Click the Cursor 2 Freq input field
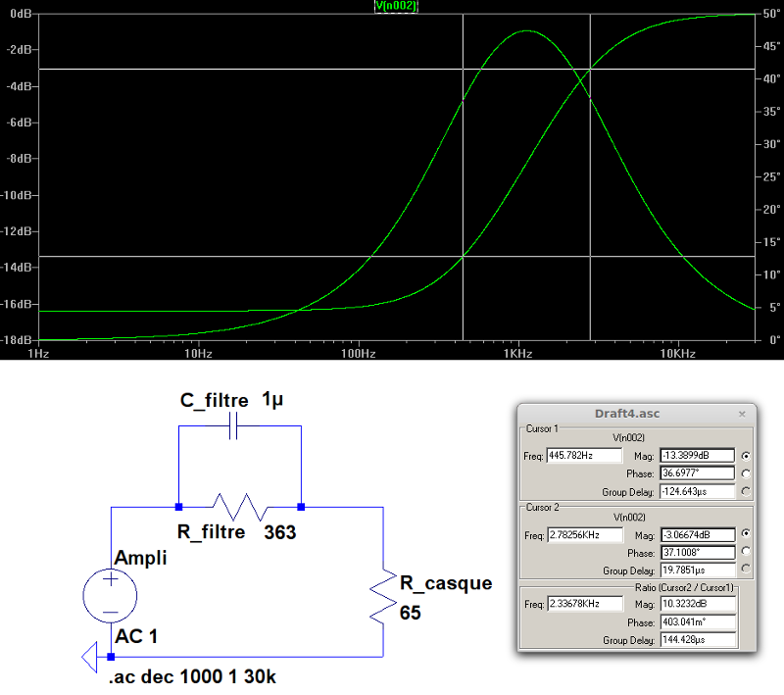 coord(584,536)
